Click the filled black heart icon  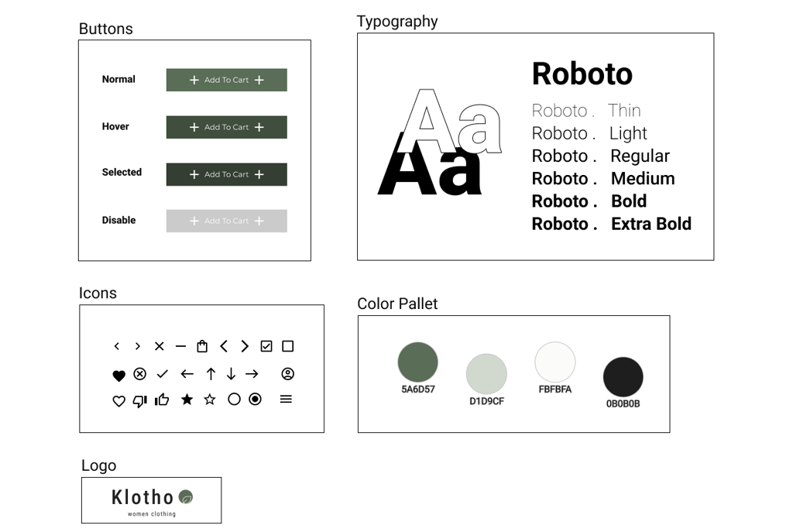pyautogui.click(x=118, y=376)
